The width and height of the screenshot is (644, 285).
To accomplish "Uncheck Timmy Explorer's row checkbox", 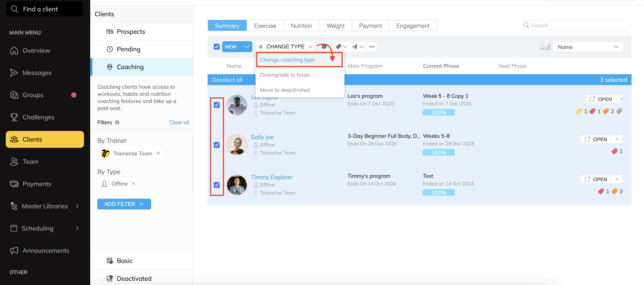I will (x=216, y=185).
